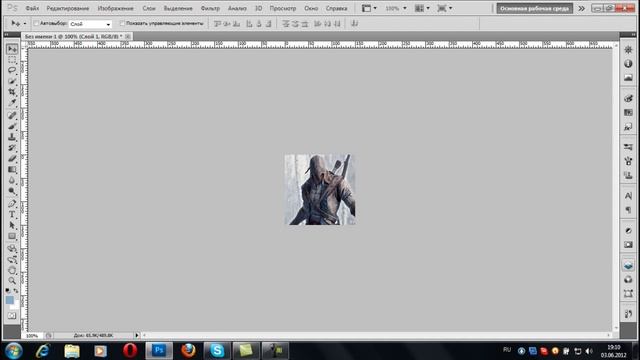Enable Показать управляющие элементы checkbox

coord(122,24)
